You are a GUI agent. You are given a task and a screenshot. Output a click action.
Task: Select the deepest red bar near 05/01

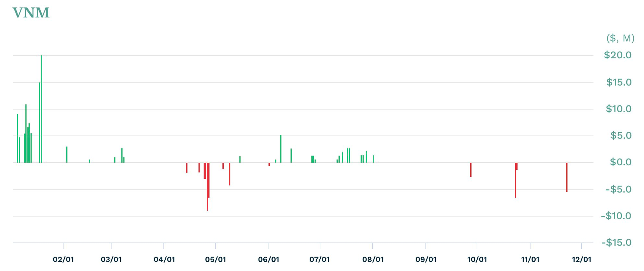208,186
